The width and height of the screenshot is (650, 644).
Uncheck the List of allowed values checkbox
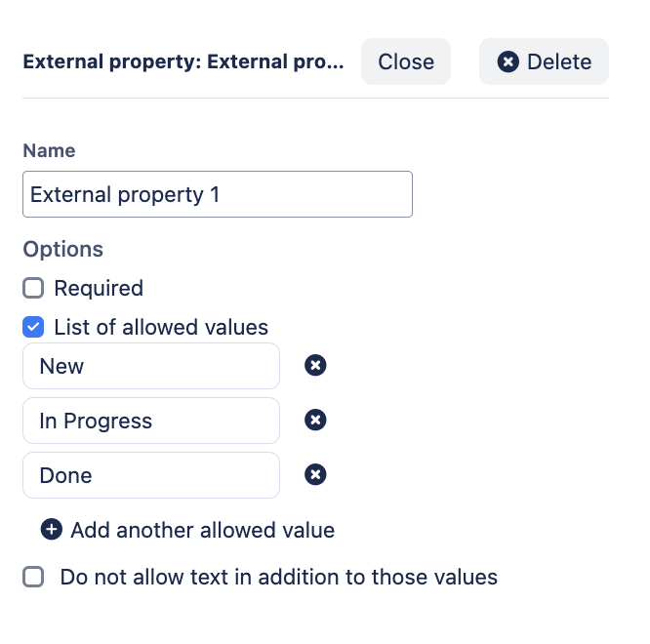pos(33,327)
